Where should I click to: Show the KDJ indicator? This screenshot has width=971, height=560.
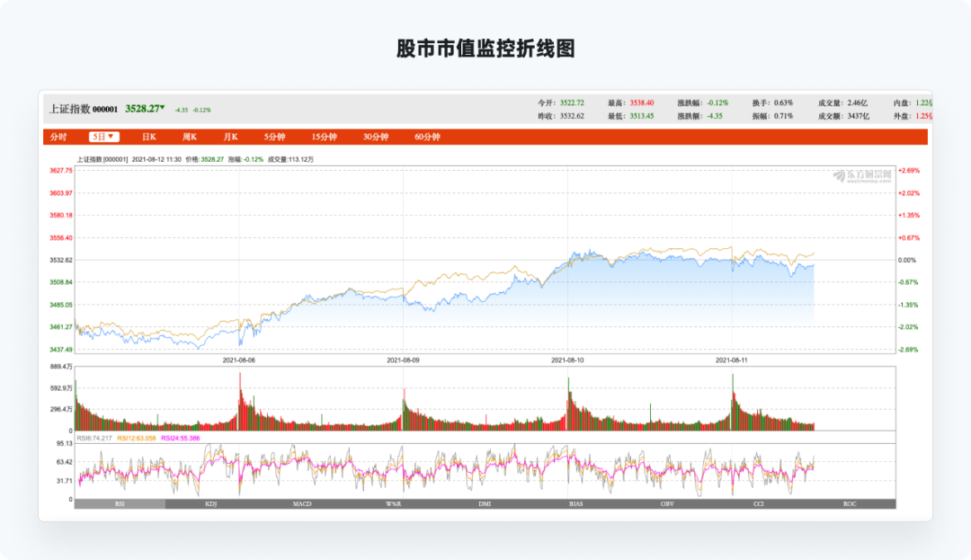211,504
